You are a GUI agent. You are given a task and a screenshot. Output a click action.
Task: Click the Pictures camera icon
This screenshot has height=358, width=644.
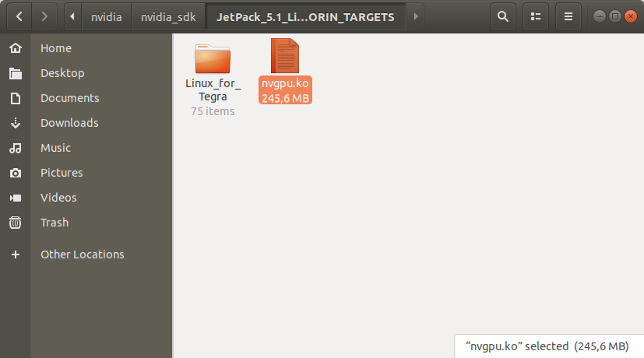tap(16, 173)
